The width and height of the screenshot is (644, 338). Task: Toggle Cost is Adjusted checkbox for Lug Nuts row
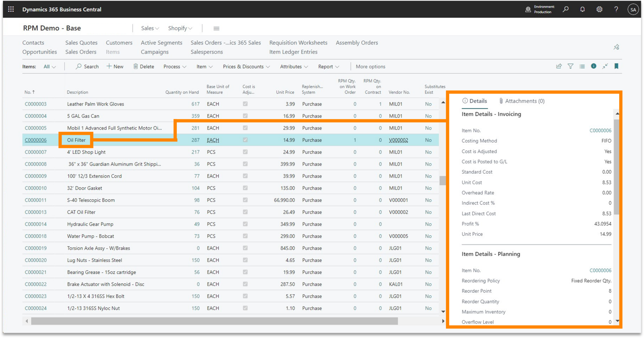245,260
